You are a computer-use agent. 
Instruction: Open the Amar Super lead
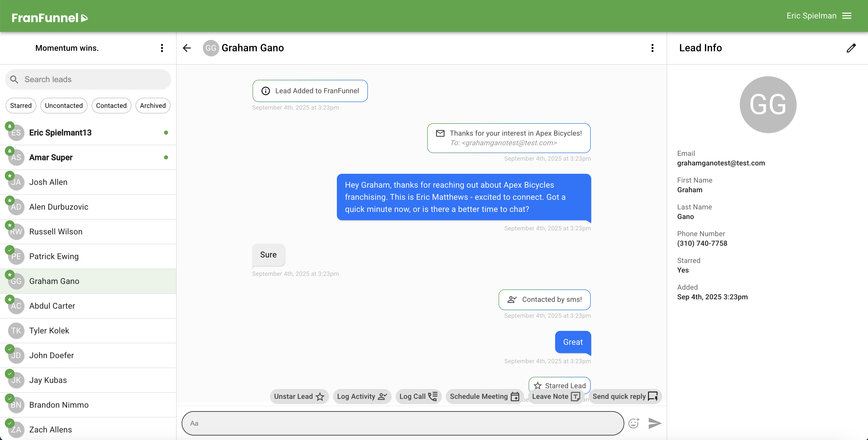pyautogui.click(x=88, y=158)
